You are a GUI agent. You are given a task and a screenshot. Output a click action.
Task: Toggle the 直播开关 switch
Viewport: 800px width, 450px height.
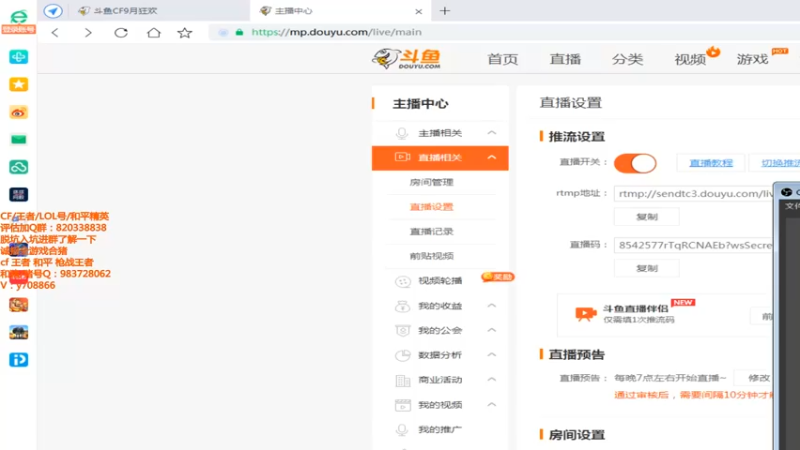tap(635, 163)
